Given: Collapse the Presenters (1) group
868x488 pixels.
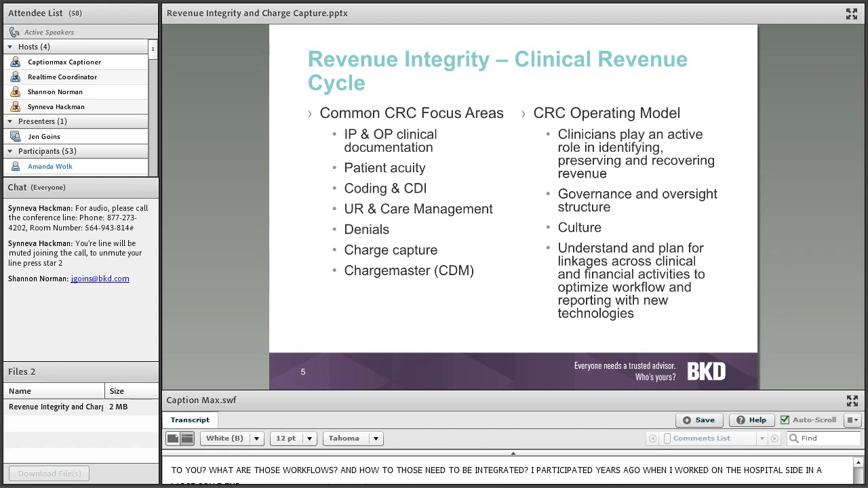Looking at the screenshot, I should coord(9,121).
